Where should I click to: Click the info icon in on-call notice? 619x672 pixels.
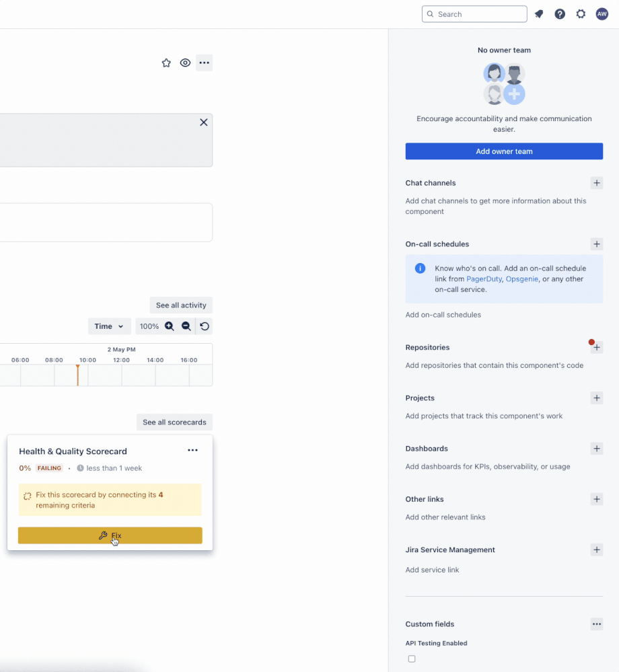pyautogui.click(x=420, y=268)
